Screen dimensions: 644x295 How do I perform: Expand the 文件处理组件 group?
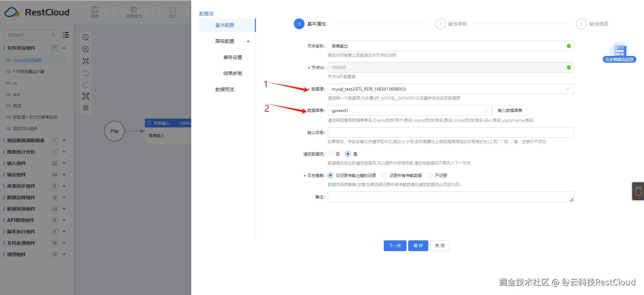pos(64,243)
